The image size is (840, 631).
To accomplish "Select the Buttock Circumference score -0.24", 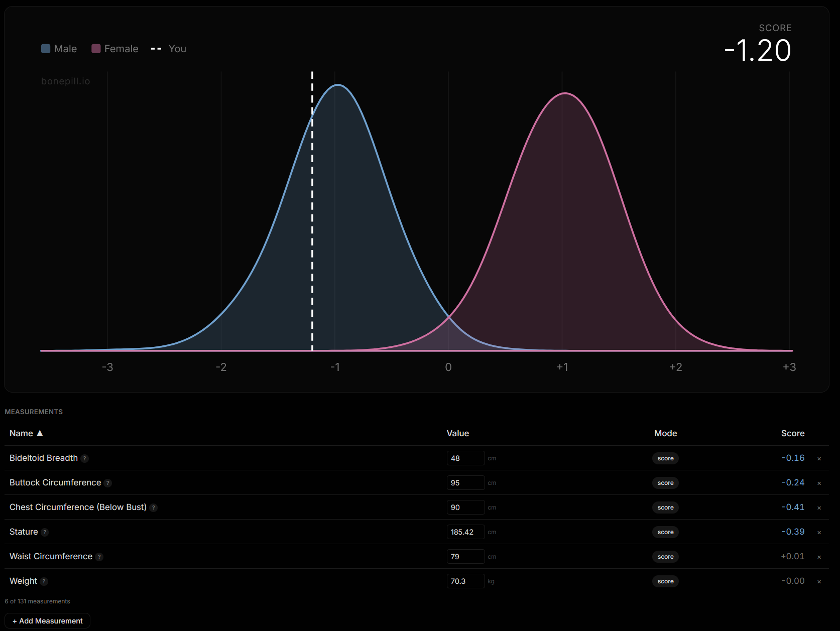I will coord(793,482).
